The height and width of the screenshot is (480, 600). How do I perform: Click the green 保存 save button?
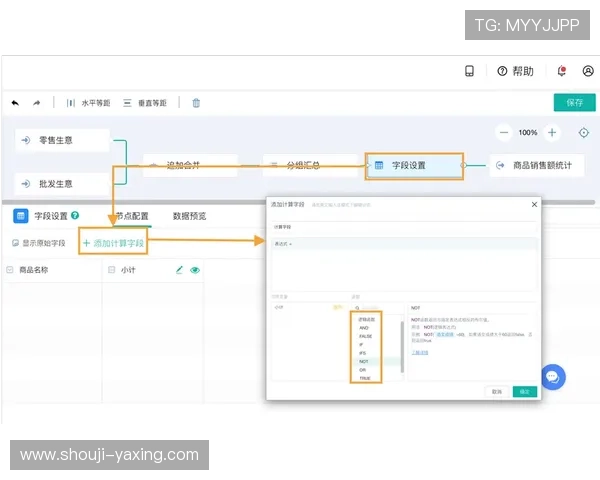click(574, 103)
